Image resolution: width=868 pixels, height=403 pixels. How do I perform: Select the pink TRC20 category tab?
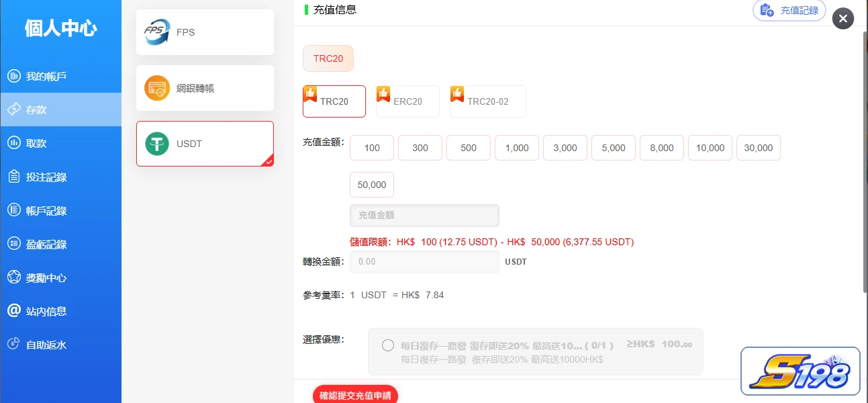coord(328,58)
